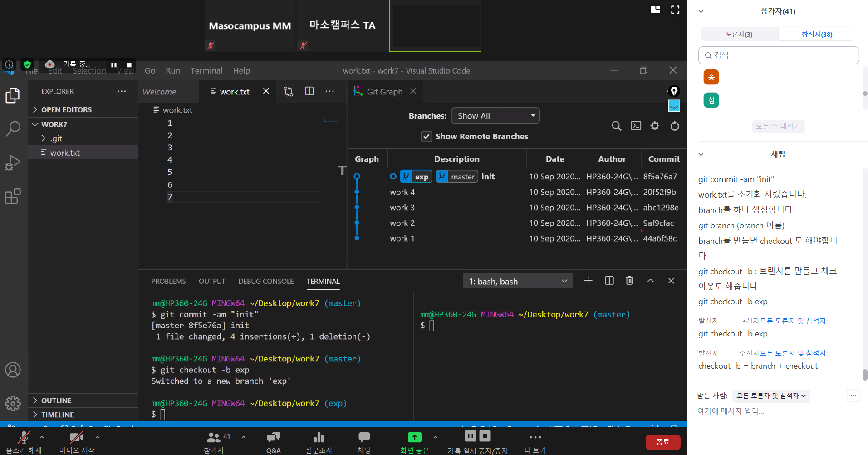Split the terminal panel
This screenshot has width=868, height=455.
click(609, 281)
